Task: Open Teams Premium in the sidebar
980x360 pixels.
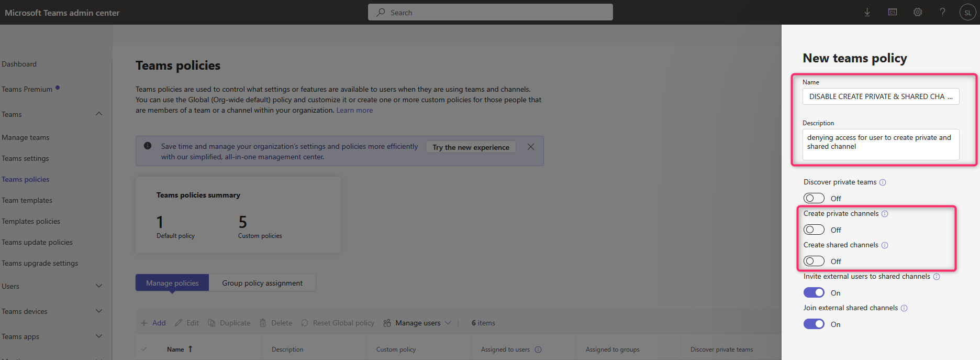Action: tap(27, 89)
